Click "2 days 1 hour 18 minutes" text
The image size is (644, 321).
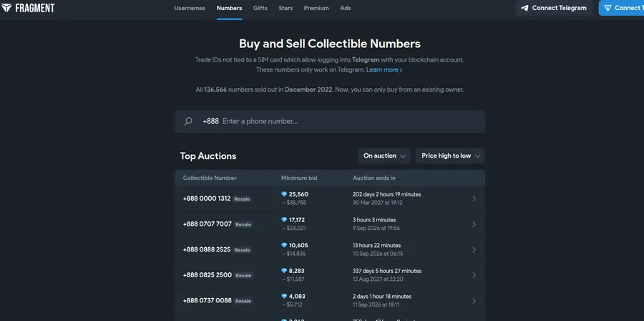[382, 297]
